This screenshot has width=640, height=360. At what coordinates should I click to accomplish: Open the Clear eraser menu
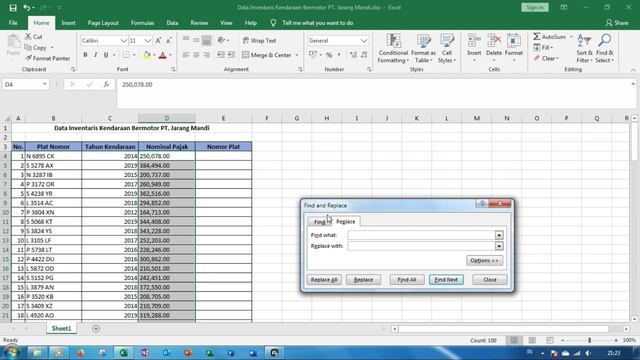pyautogui.click(x=546, y=58)
